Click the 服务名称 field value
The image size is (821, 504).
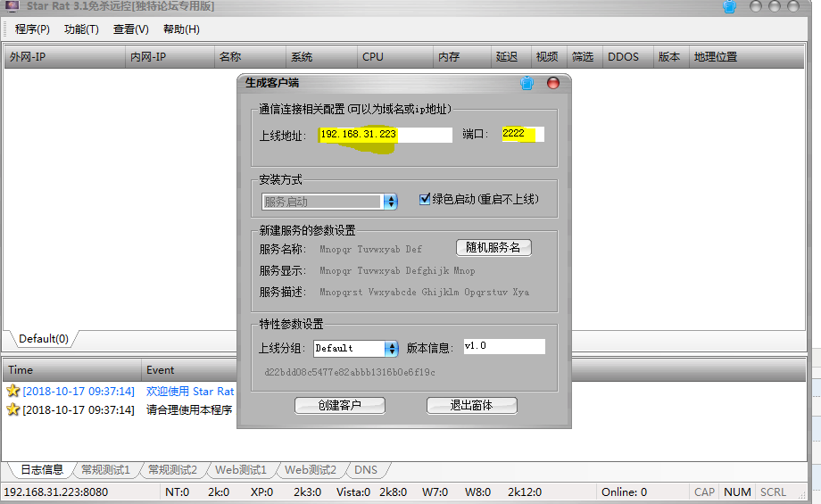[x=370, y=249]
